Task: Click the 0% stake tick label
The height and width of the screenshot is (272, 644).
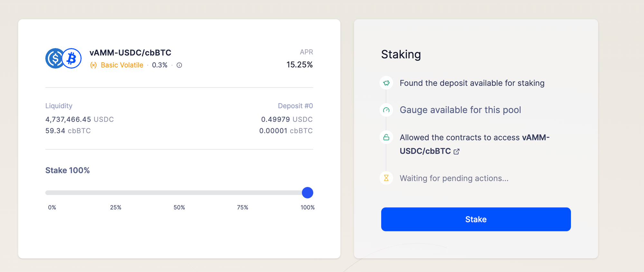Action: pyautogui.click(x=52, y=208)
